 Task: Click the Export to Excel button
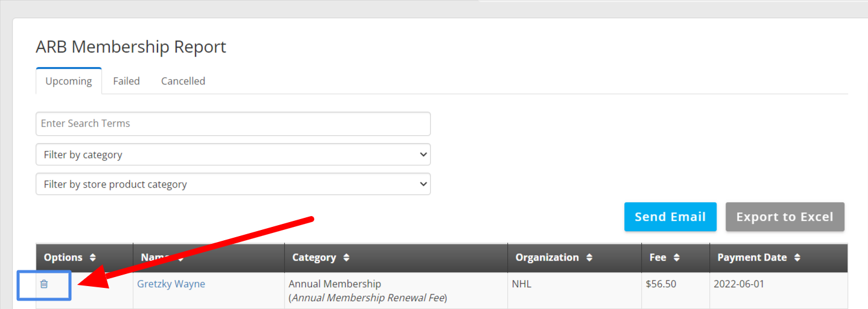[x=785, y=217]
